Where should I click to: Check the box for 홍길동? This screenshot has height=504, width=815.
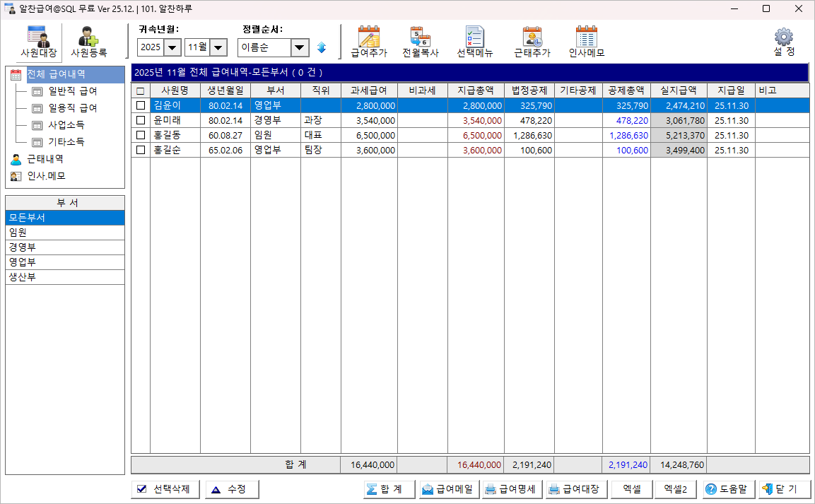click(141, 135)
